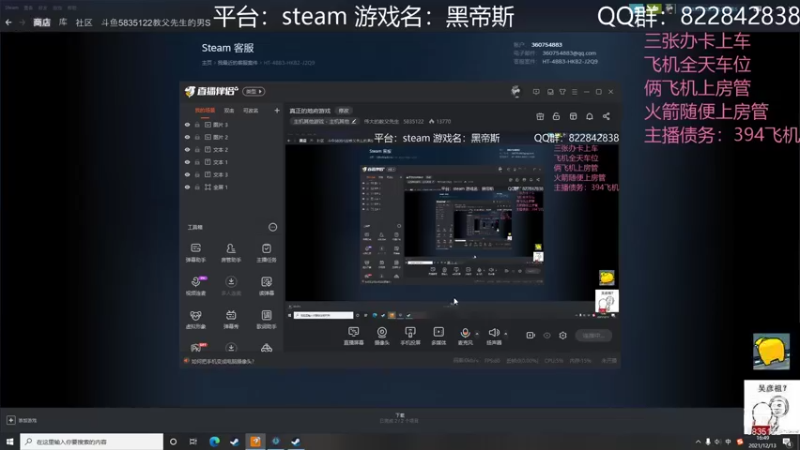Open the Steam 商店 tab
The image size is (800, 450).
coord(41,22)
